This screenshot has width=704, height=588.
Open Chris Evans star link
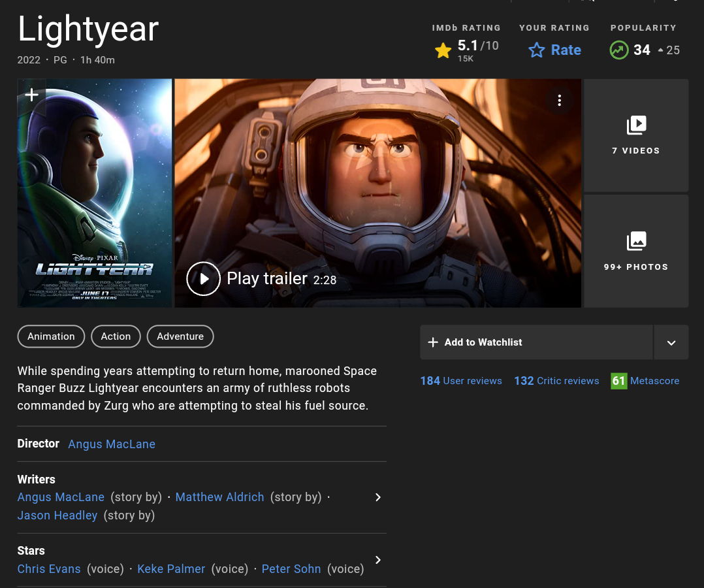pyautogui.click(x=49, y=568)
